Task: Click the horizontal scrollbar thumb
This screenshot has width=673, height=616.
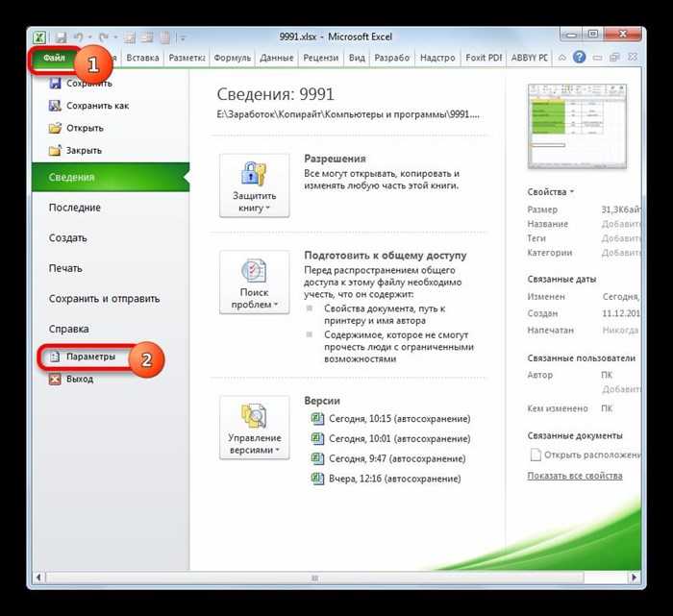Action: [x=314, y=578]
